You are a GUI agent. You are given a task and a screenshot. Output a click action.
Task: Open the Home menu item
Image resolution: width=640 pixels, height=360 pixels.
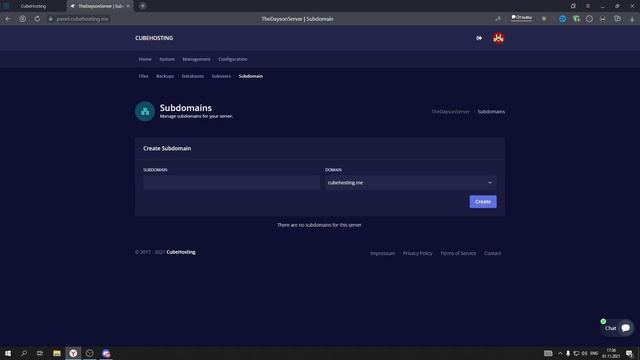[x=145, y=59]
